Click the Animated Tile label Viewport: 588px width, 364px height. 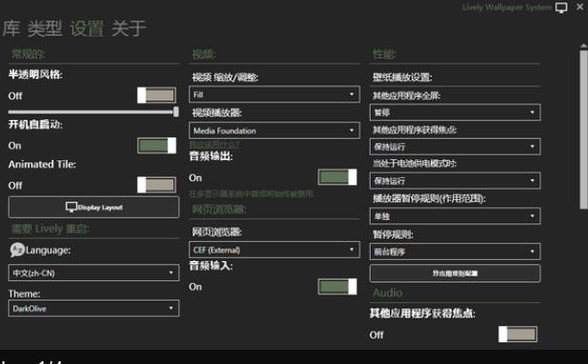pos(42,164)
